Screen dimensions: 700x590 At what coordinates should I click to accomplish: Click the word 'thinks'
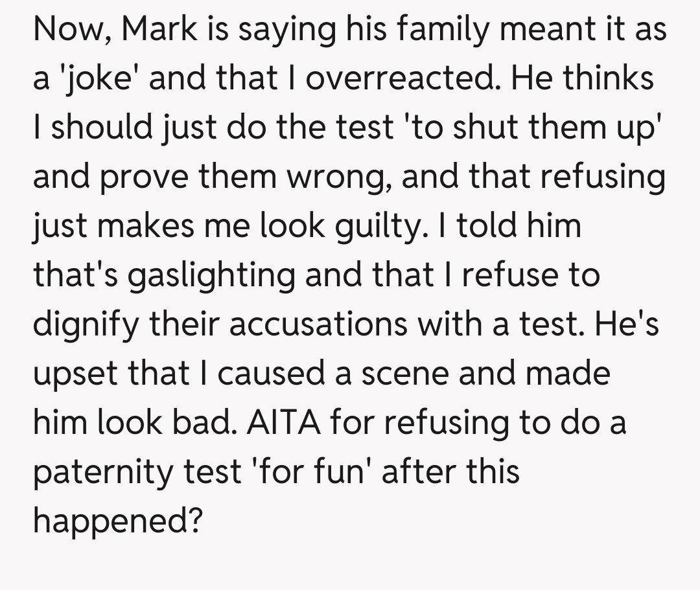pyautogui.click(x=609, y=80)
